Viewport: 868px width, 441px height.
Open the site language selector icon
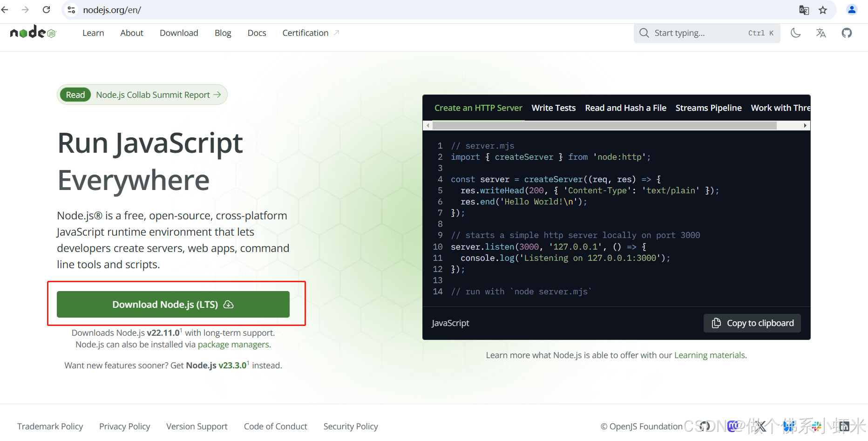click(821, 33)
